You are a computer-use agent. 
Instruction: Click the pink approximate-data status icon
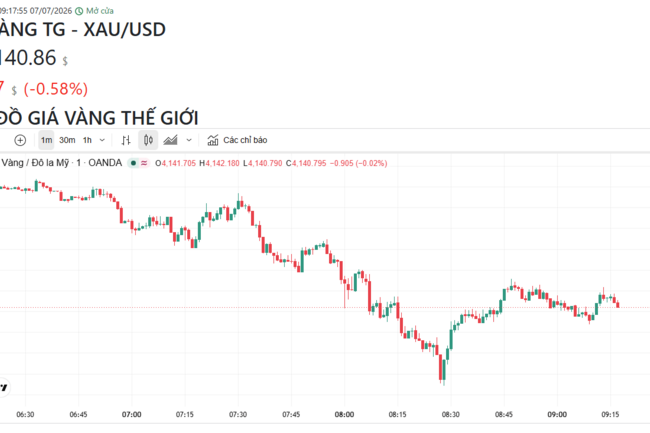click(144, 163)
